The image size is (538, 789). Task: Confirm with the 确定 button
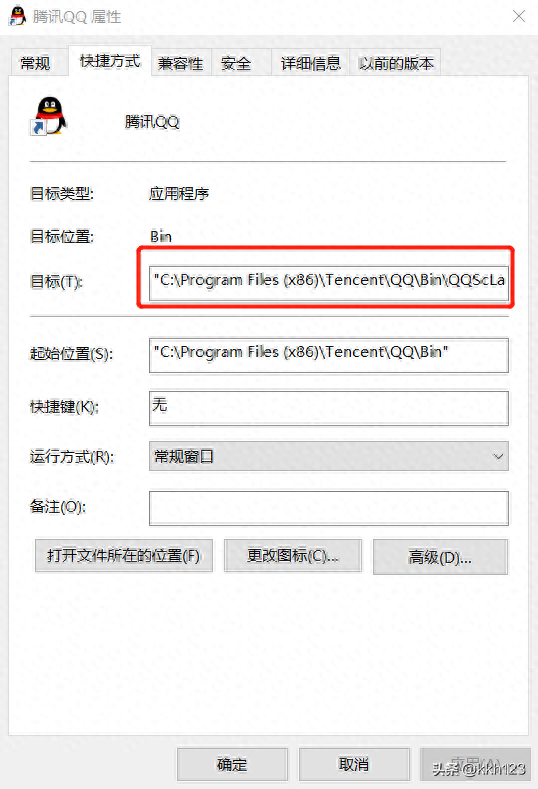[x=232, y=764]
